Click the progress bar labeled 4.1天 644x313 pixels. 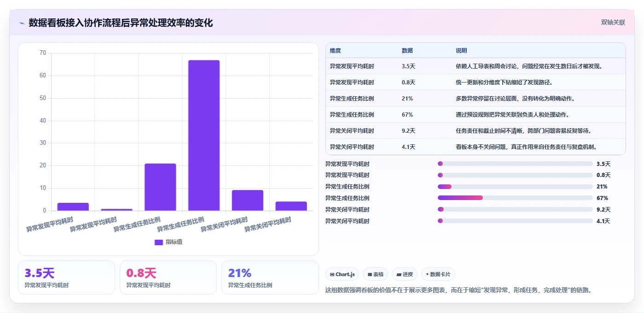click(x=515, y=221)
